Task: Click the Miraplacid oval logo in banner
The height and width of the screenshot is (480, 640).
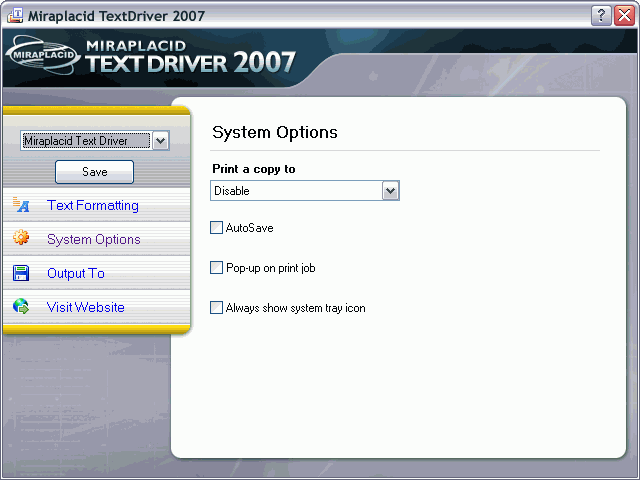Action: [x=42, y=55]
